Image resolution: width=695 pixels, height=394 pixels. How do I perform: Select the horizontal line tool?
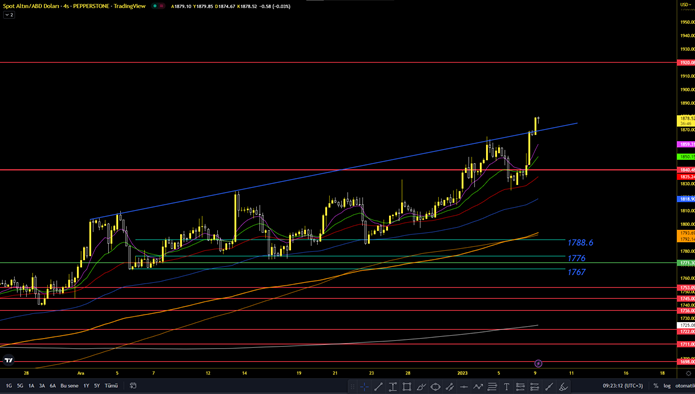464,387
